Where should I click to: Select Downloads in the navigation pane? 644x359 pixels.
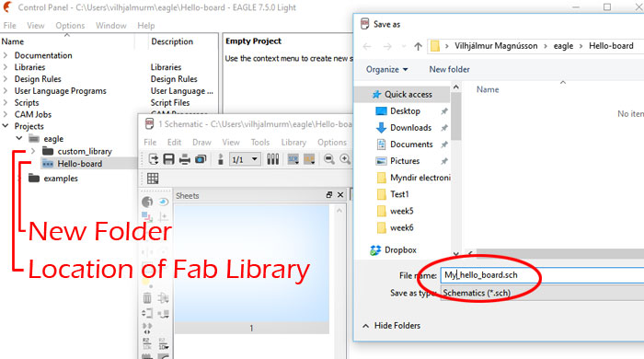click(410, 128)
